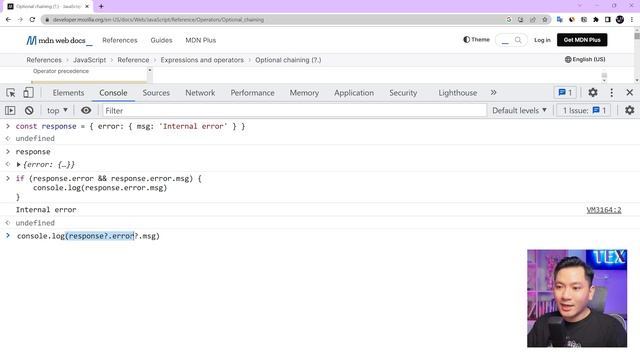Open Chrome three-dot menu
640x360 pixels.
click(x=632, y=20)
